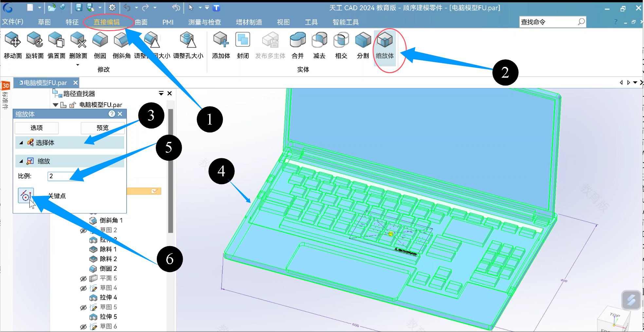Click the 分割 (Split) tool

(363, 45)
